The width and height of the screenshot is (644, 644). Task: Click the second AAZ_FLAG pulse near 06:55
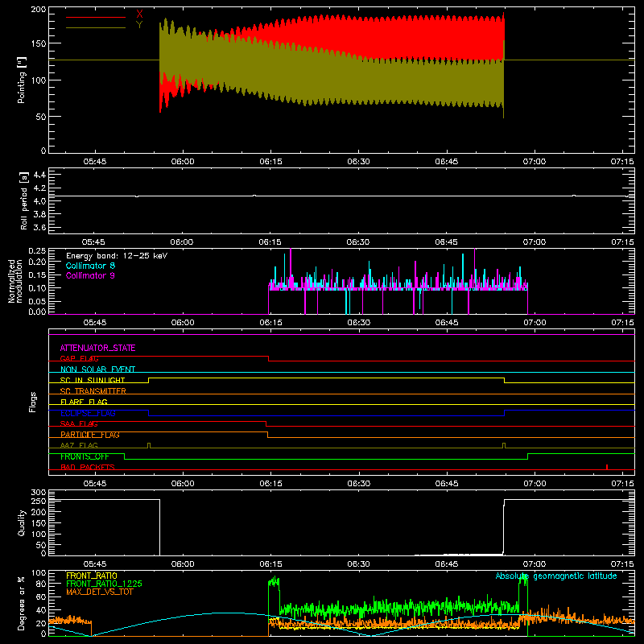click(x=504, y=446)
